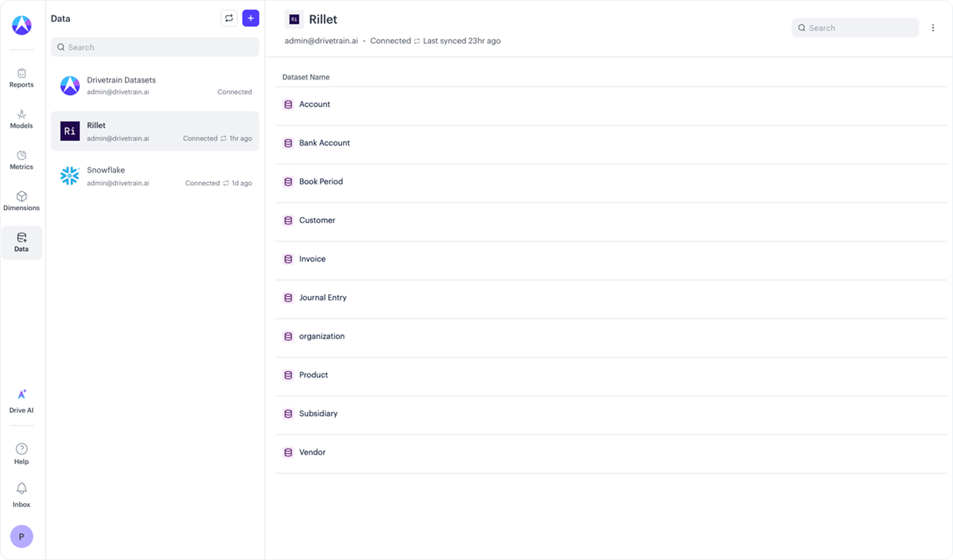Click the database icon beside organization
The image size is (953, 560).
288,336
